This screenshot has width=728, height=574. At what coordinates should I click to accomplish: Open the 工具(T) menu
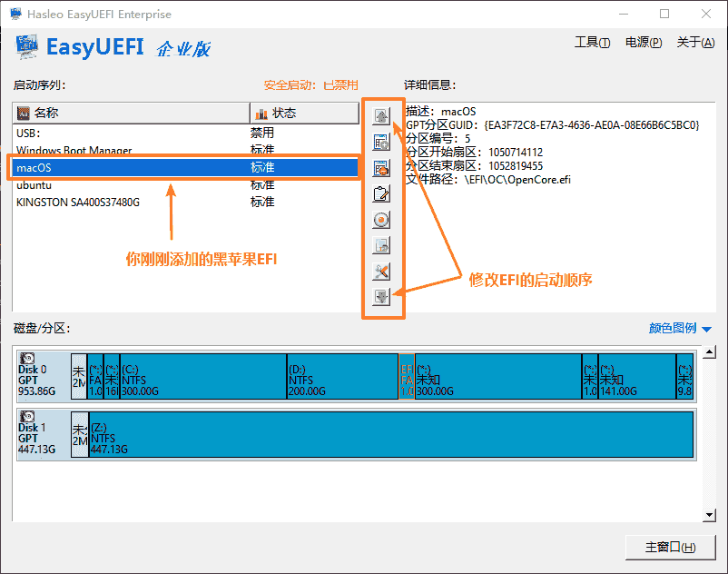coord(592,43)
